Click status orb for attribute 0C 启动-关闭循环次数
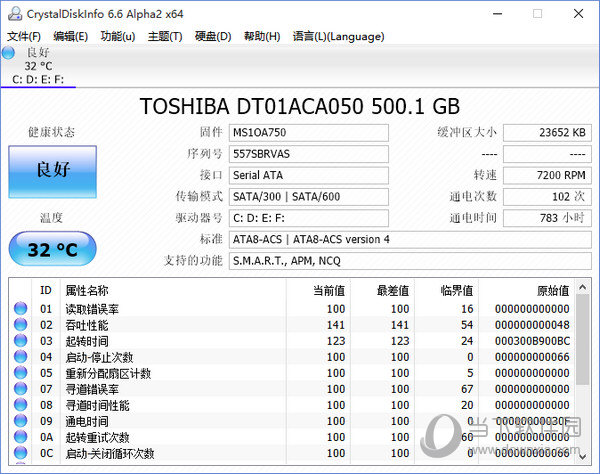600x474 pixels. point(20,453)
